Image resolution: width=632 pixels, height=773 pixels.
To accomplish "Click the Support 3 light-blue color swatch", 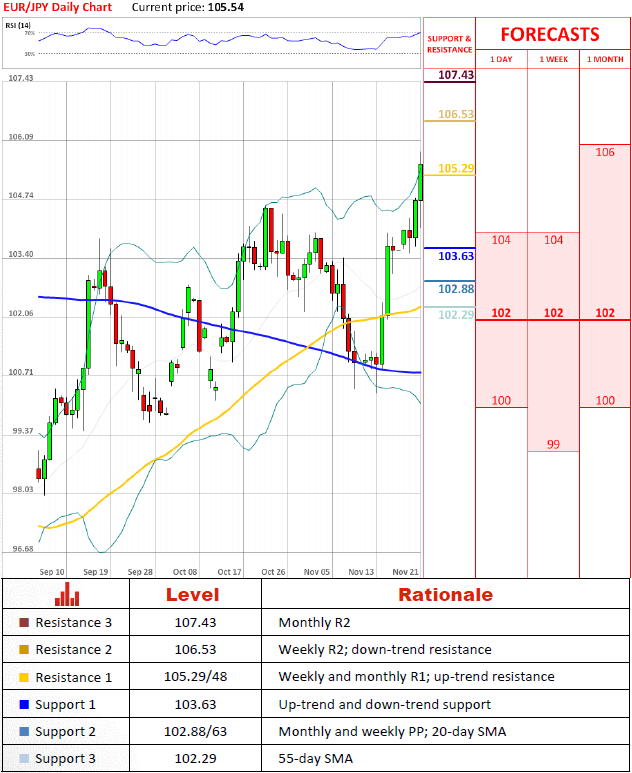I will [x=24, y=759].
